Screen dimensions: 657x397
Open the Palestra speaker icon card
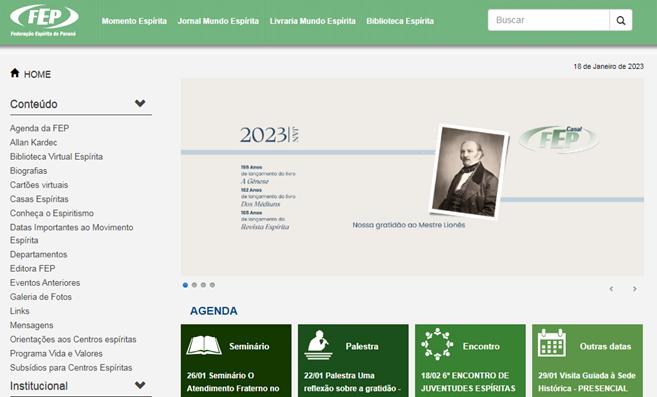(x=318, y=345)
